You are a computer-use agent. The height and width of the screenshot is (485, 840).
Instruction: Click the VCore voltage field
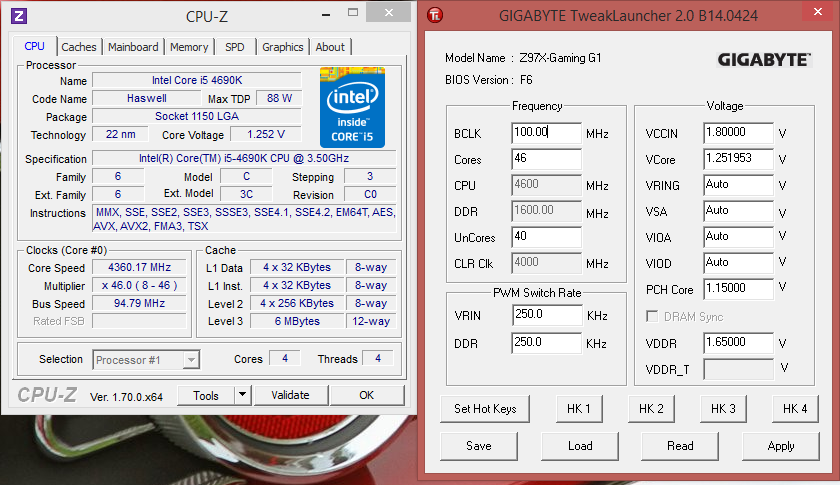pyautogui.click(x=738, y=159)
